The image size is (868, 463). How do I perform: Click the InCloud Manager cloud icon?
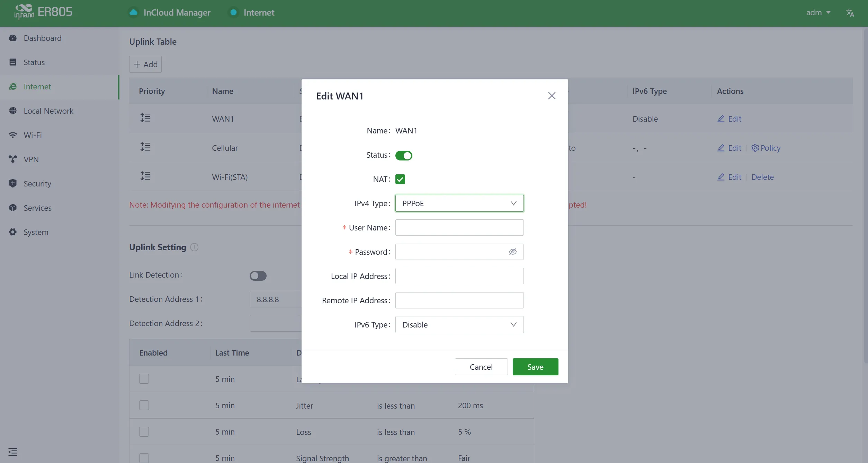coord(133,12)
